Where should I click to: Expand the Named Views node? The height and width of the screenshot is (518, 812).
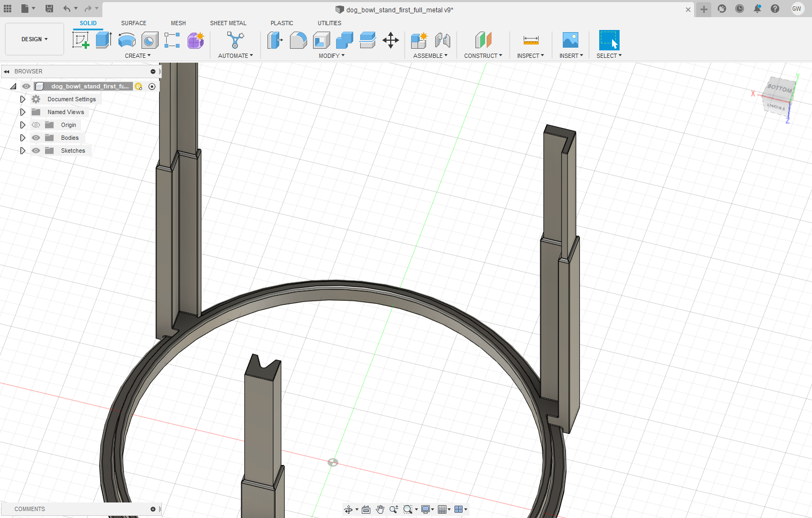coord(23,112)
